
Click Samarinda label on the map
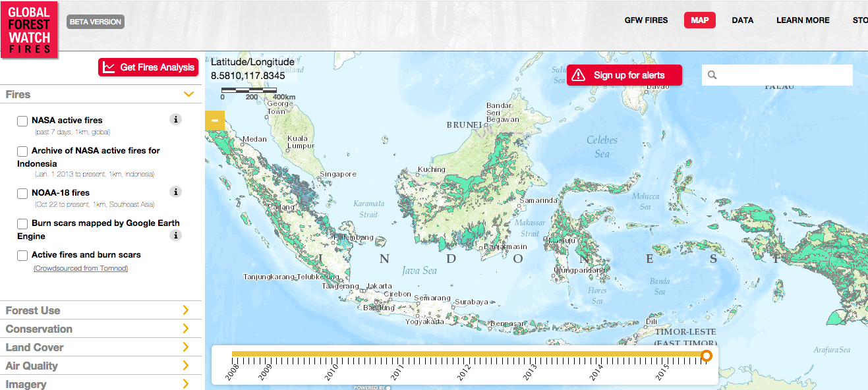(x=539, y=200)
